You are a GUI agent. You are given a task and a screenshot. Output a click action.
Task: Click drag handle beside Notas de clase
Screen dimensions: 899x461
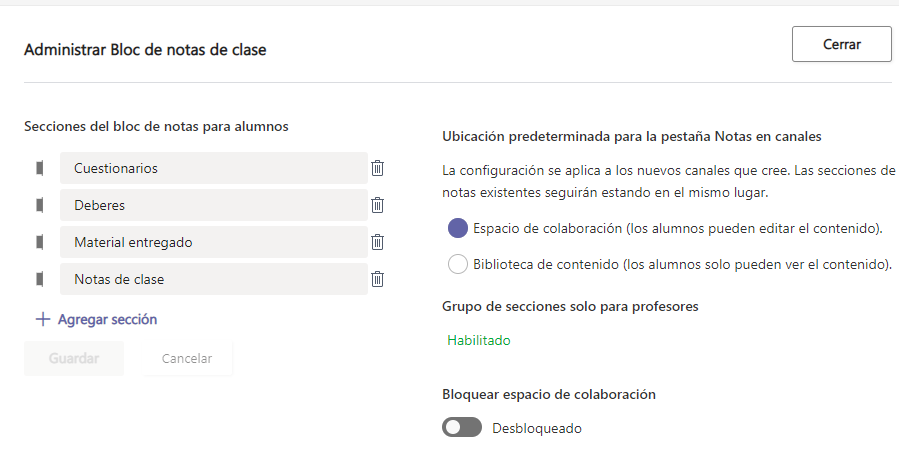tap(40, 279)
